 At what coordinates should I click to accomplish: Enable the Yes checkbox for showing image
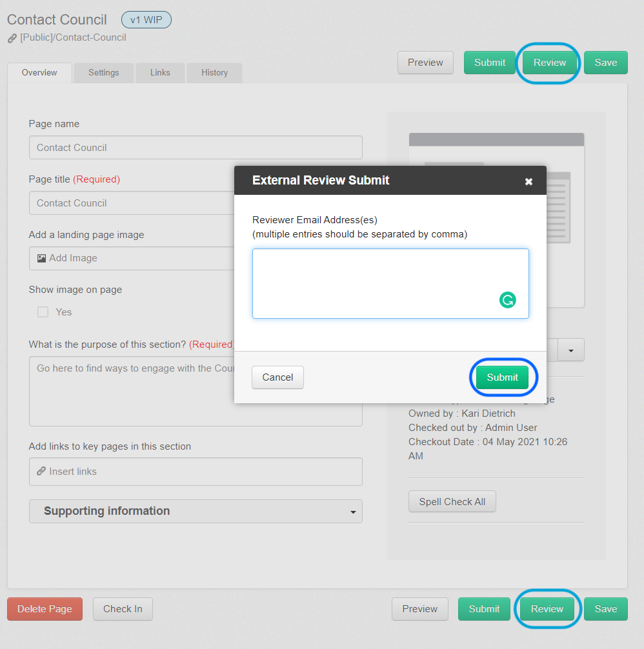pyautogui.click(x=42, y=312)
